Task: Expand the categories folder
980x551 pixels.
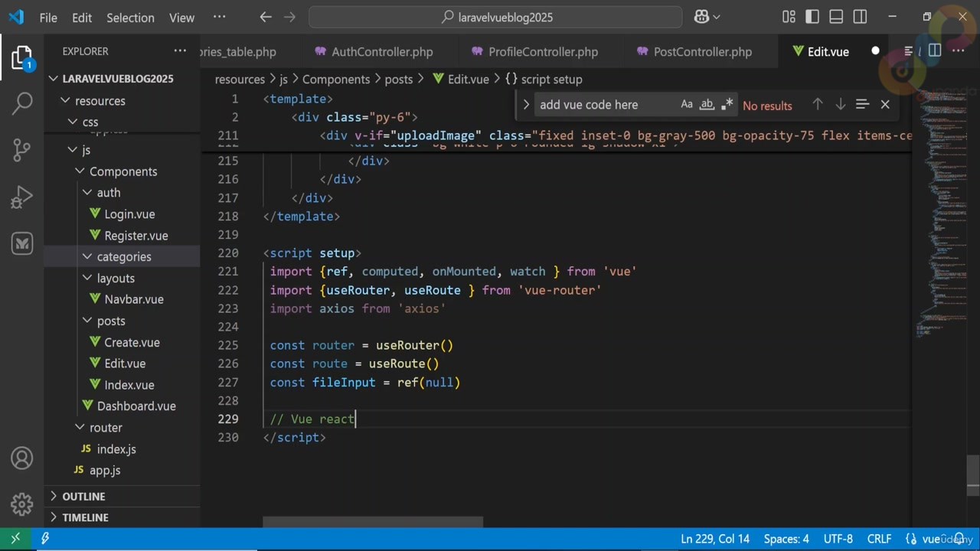Action: 87,256
